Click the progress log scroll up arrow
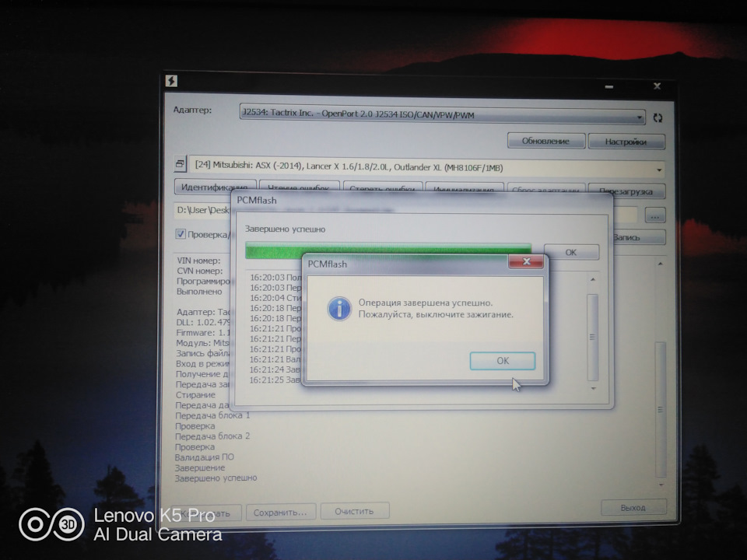The height and width of the screenshot is (560, 747). tap(593, 279)
